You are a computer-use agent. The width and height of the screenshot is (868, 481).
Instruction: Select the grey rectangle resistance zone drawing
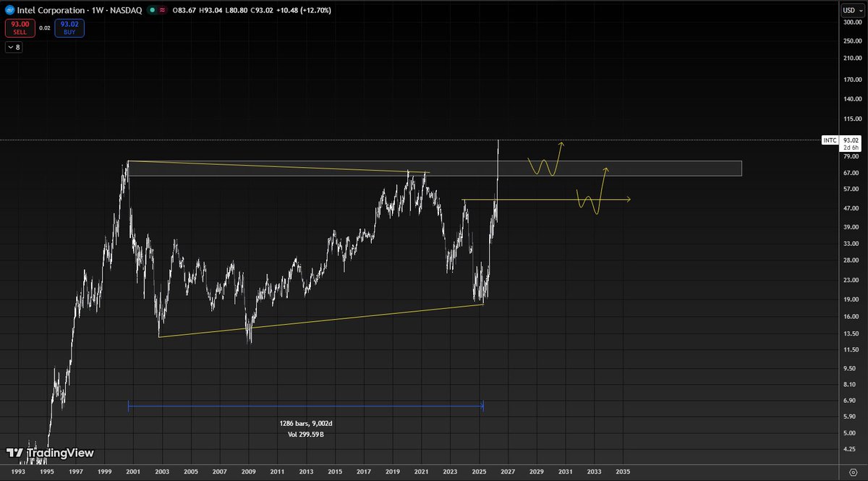(x=434, y=168)
